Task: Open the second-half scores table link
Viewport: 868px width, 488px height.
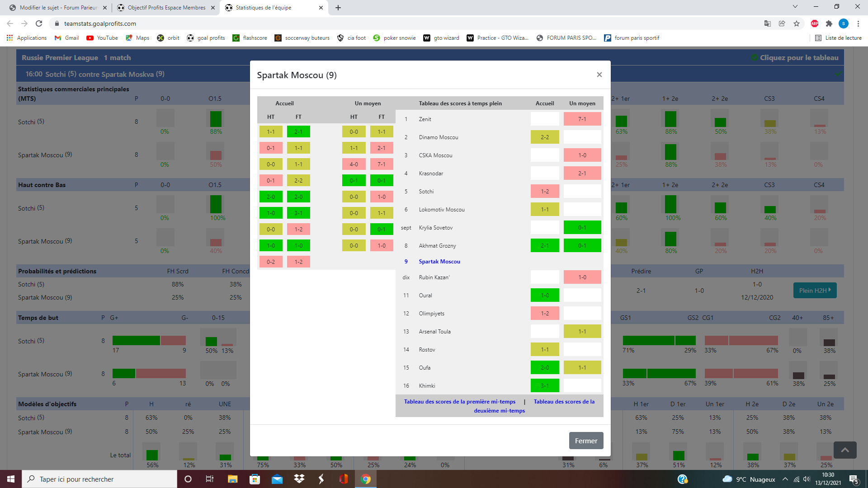Action: tap(534, 406)
